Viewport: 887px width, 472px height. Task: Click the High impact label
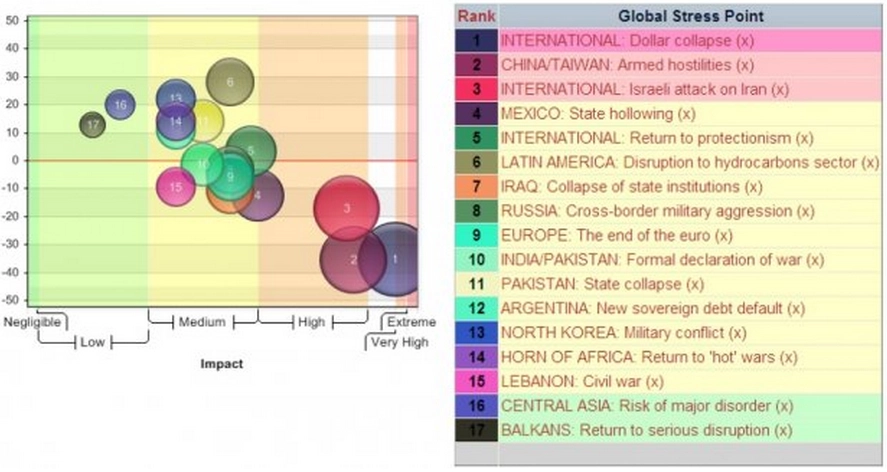point(312,322)
